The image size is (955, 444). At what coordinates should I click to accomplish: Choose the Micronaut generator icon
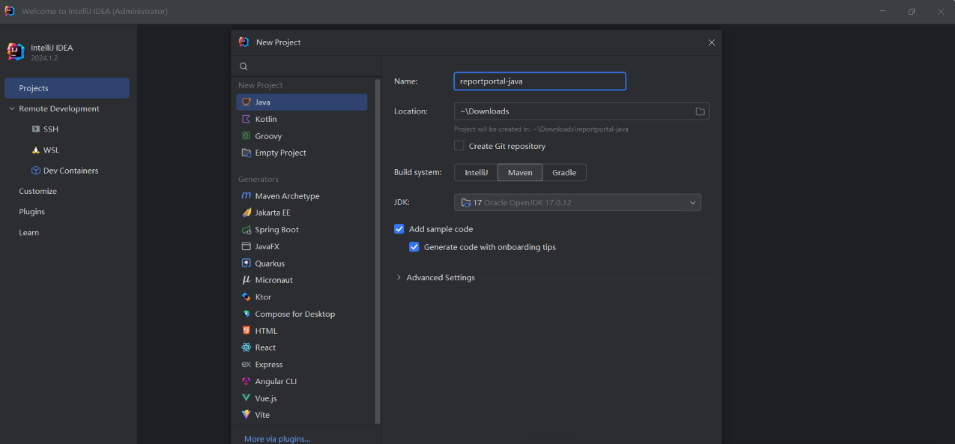246,280
